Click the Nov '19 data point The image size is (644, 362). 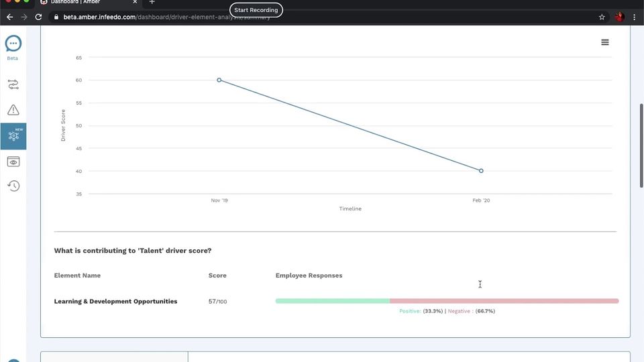219,80
